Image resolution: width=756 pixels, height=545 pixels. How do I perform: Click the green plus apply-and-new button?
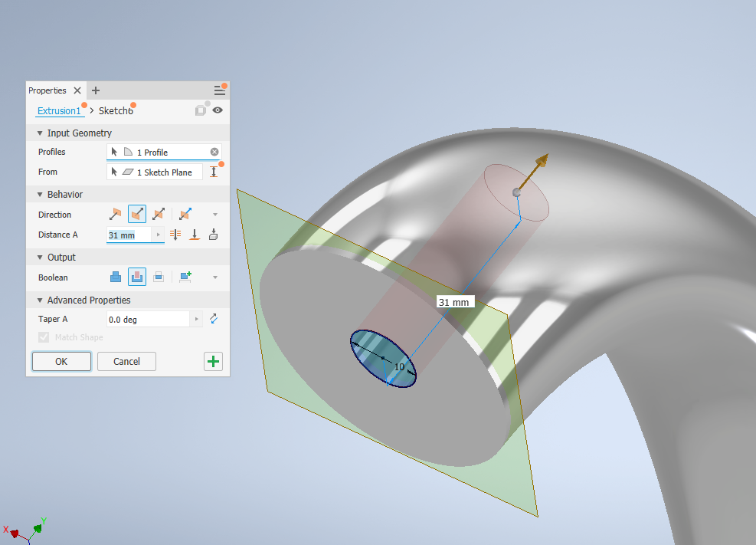pos(214,362)
